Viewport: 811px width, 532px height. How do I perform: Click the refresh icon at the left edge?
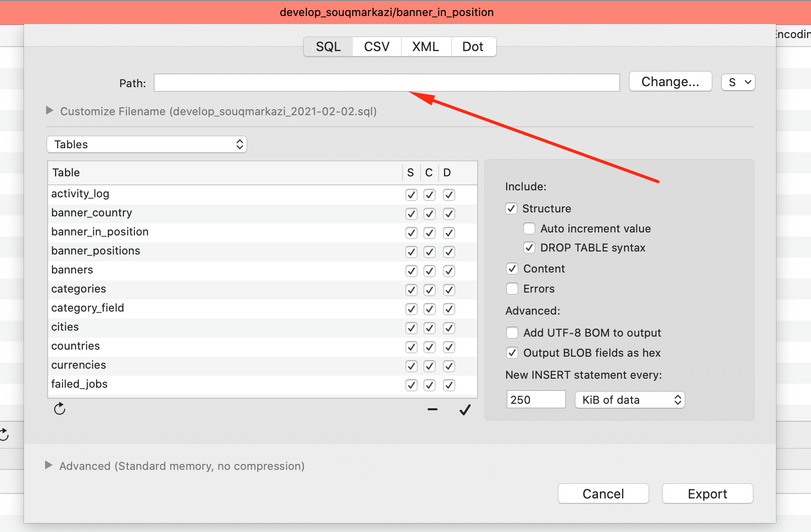click(x=4, y=434)
